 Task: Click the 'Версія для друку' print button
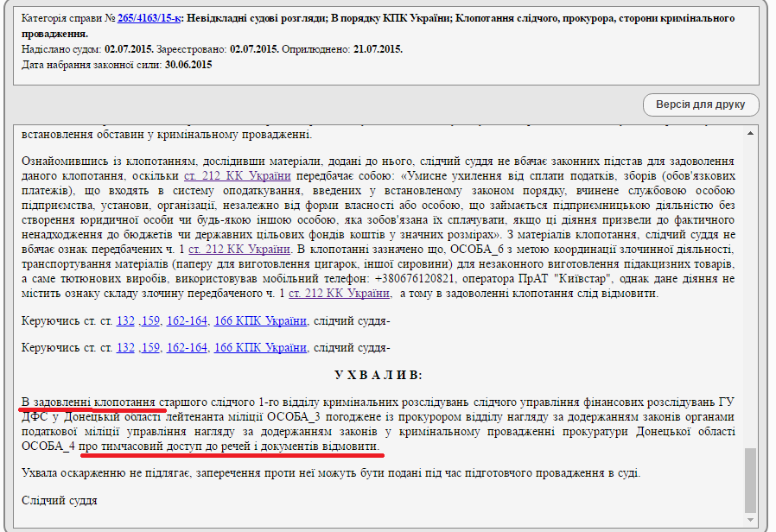click(701, 104)
